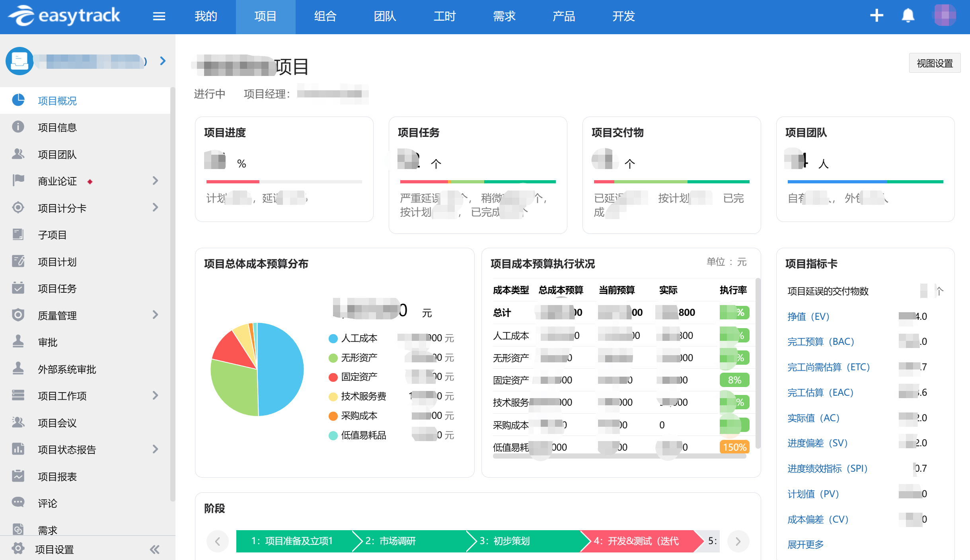Viewport: 970px width, 560px height.
Task: Open the 团队 top menu tab
Action: (x=385, y=16)
